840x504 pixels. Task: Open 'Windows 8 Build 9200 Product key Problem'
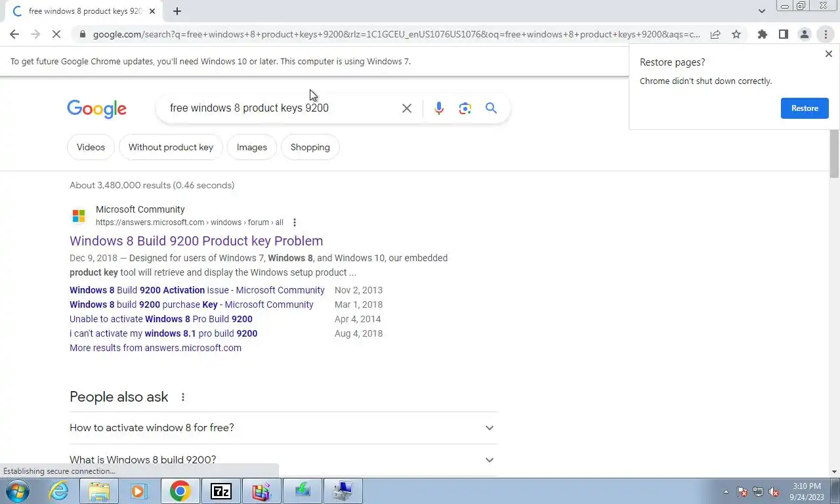click(196, 241)
